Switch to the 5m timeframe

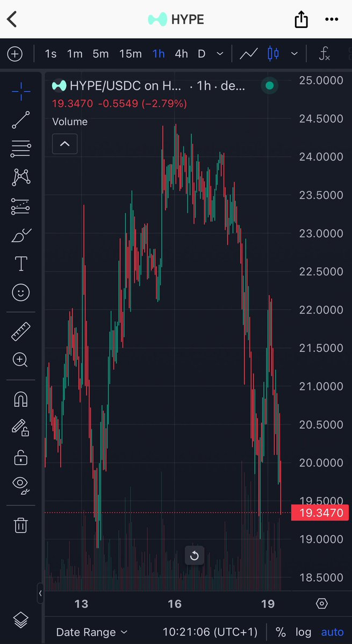point(100,54)
